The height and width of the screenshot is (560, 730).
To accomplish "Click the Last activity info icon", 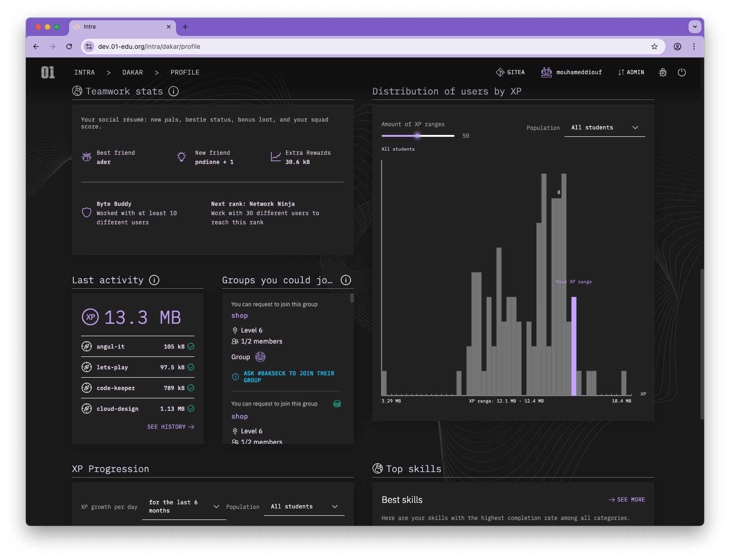I will (154, 280).
